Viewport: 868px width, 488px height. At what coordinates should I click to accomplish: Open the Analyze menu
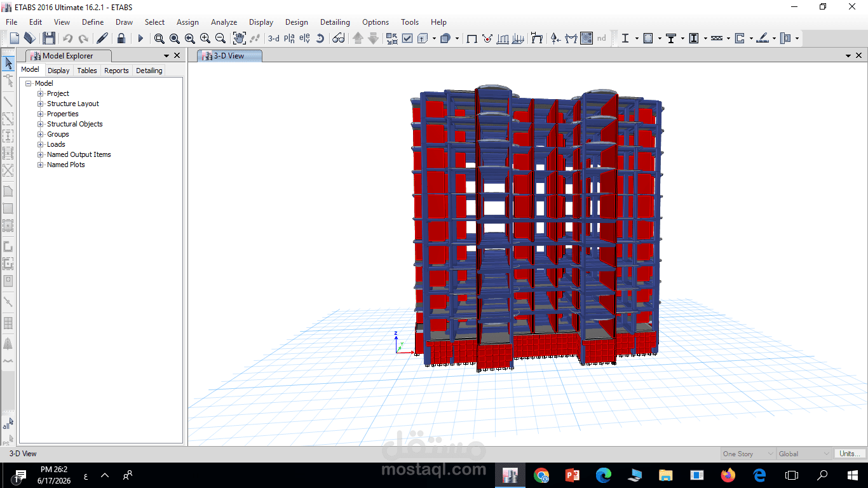click(224, 22)
